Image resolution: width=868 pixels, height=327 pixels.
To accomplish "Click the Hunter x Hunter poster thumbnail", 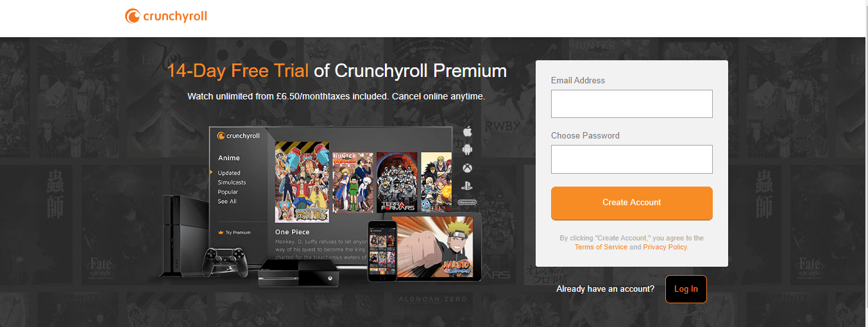I will 353,183.
